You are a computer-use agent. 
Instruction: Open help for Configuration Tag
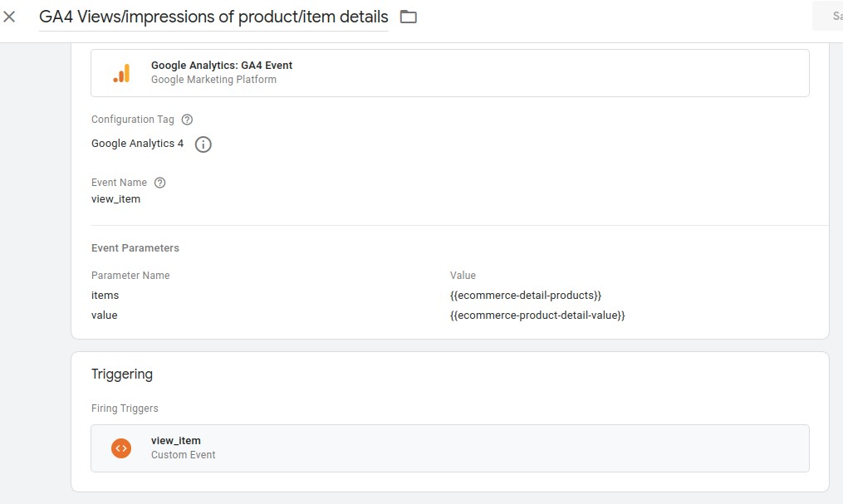tap(187, 120)
